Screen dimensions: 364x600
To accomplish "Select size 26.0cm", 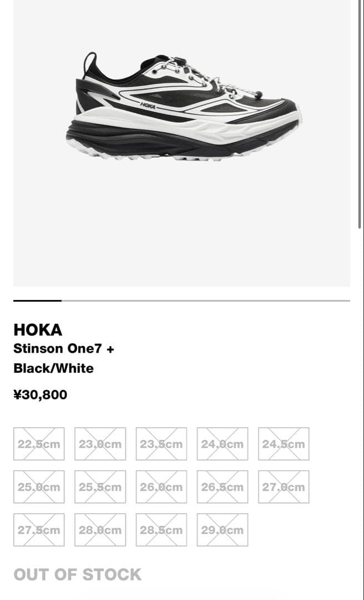I will [x=160, y=487].
